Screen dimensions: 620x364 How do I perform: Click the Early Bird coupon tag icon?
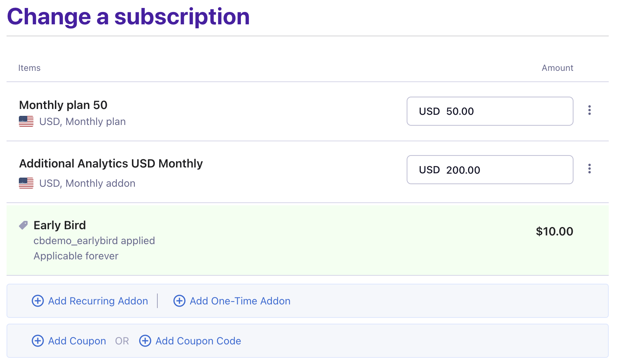pos(24,225)
